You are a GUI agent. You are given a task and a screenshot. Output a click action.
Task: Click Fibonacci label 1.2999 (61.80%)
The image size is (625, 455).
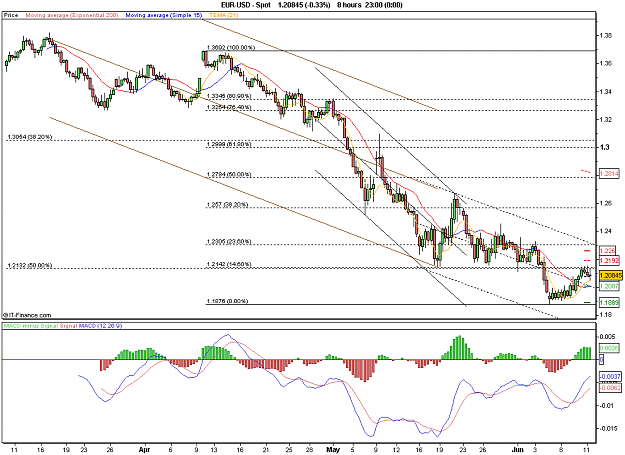click(229, 144)
